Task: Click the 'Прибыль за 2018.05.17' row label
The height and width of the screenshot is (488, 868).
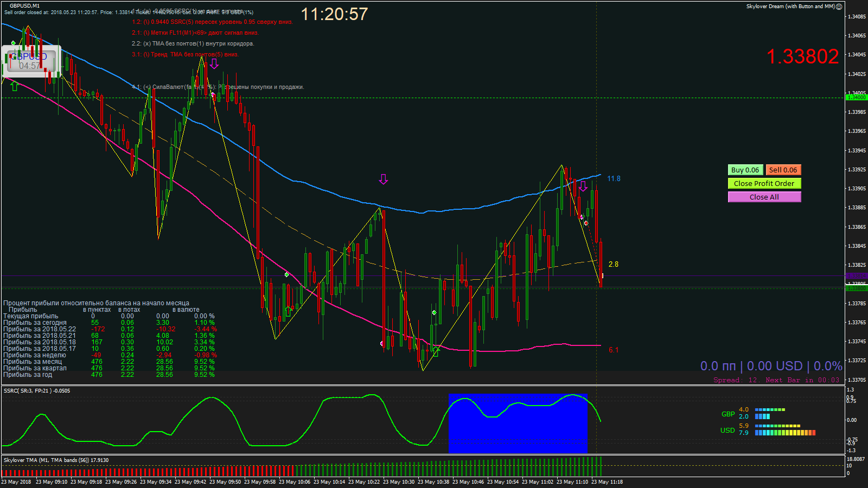Action: point(40,349)
